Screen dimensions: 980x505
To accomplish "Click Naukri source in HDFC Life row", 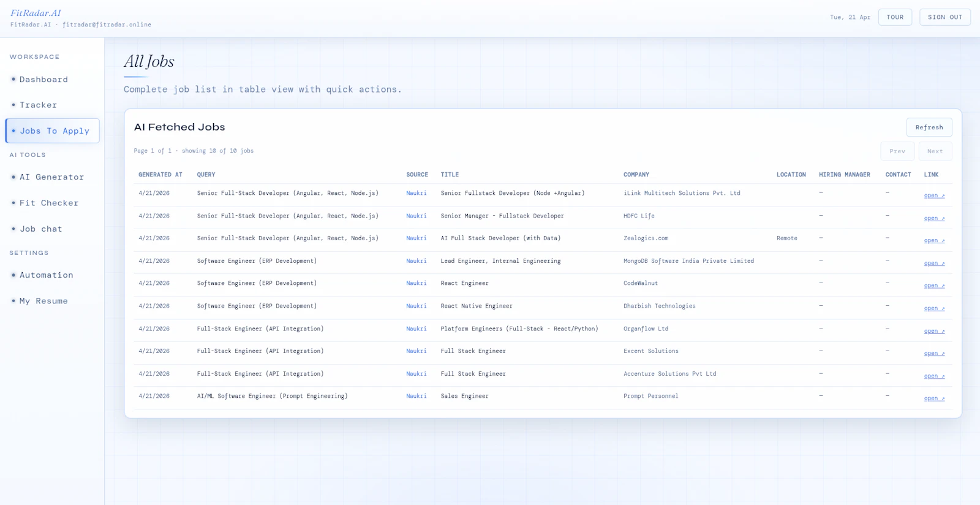I will (417, 216).
